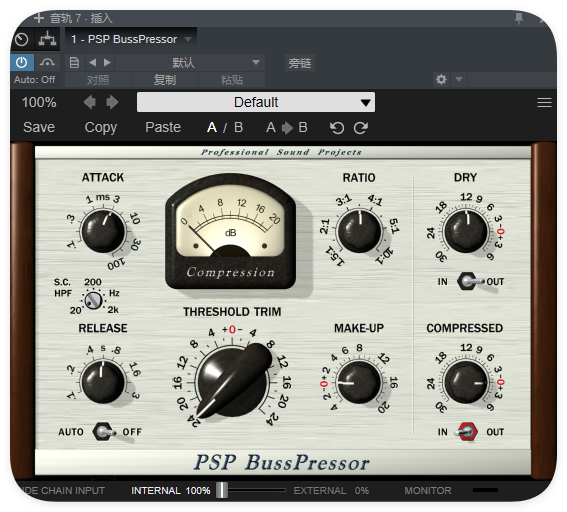Click the redo arrow icon

pos(361,128)
